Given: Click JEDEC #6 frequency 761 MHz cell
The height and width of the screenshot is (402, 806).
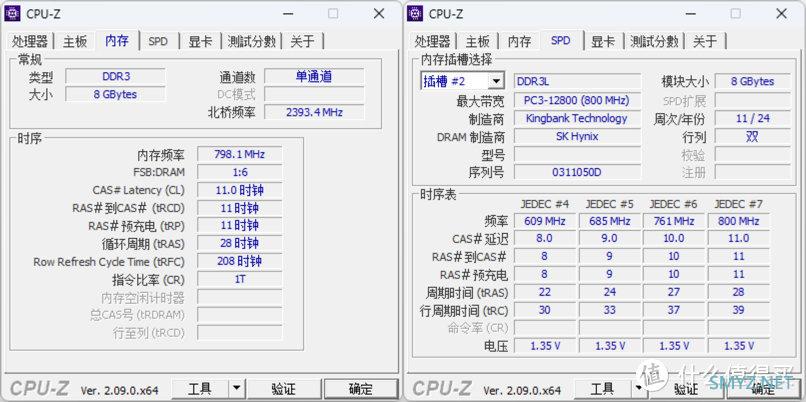Looking at the screenshot, I should tap(674, 221).
